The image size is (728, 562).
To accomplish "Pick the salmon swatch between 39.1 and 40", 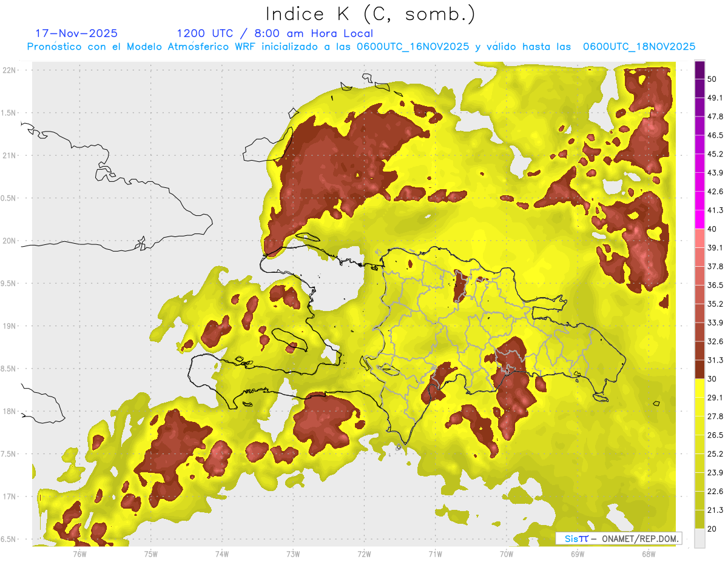I will click(699, 238).
